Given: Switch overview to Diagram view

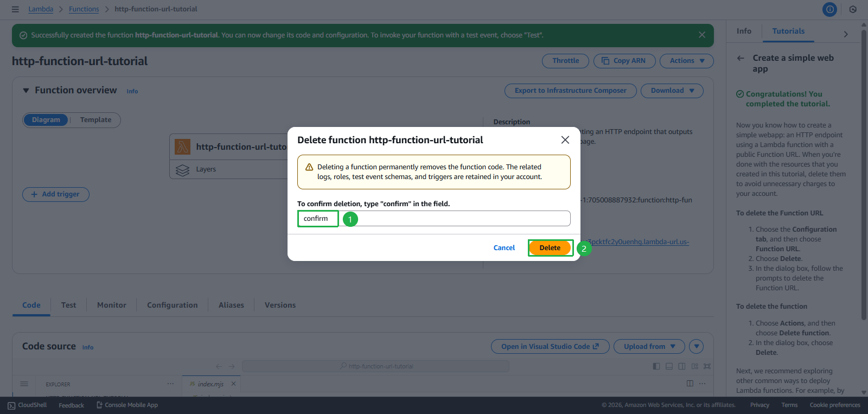Looking at the screenshot, I should (46, 120).
